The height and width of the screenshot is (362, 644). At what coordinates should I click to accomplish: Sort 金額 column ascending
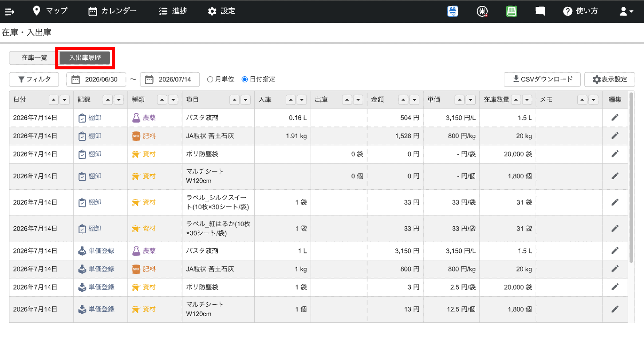[404, 100]
